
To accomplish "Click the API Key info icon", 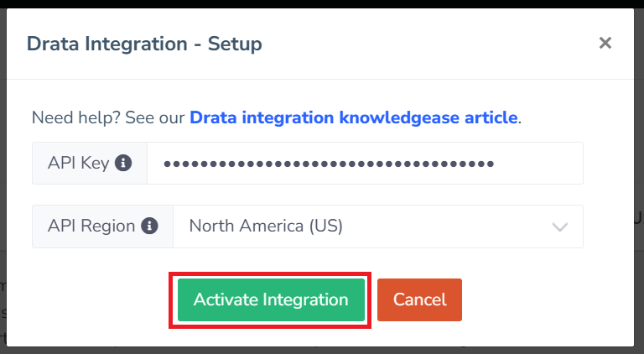I will tap(123, 163).
